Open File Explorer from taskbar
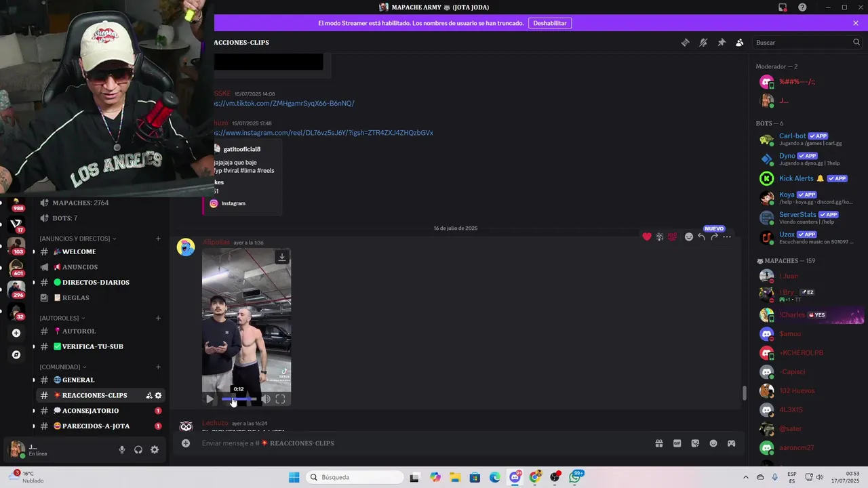868x488 pixels. pos(455,477)
